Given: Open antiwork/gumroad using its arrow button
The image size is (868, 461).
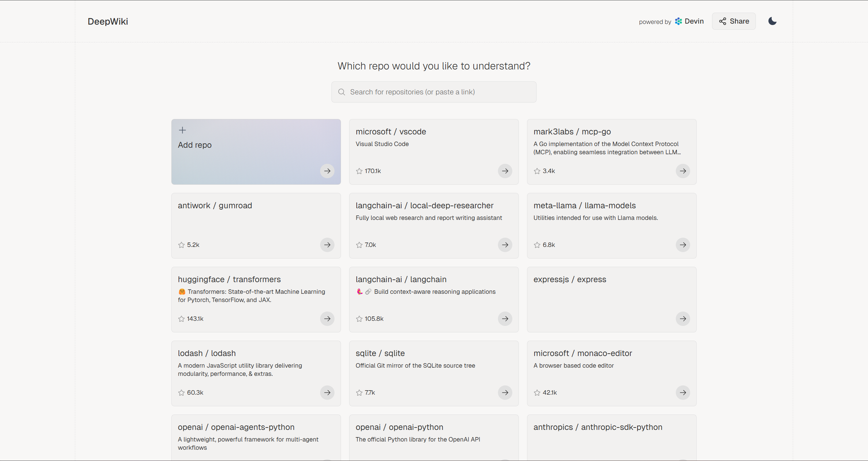Looking at the screenshot, I should (x=327, y=245).
